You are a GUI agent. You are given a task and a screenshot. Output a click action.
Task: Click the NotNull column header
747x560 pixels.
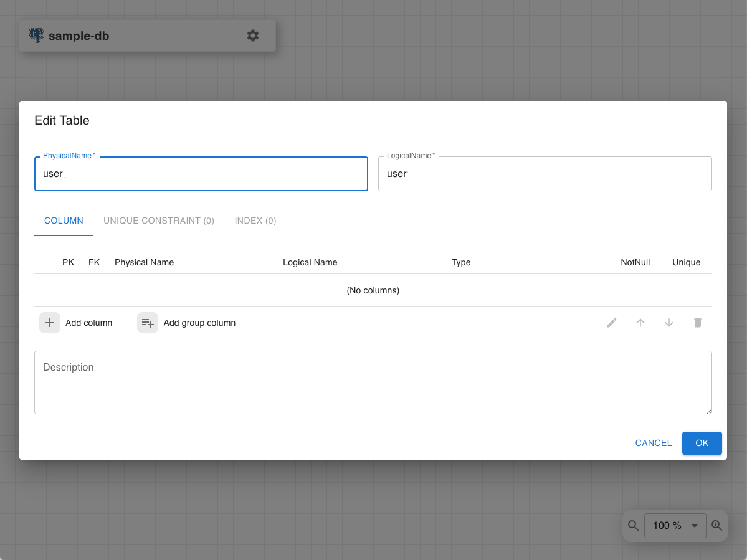point(635,262)
